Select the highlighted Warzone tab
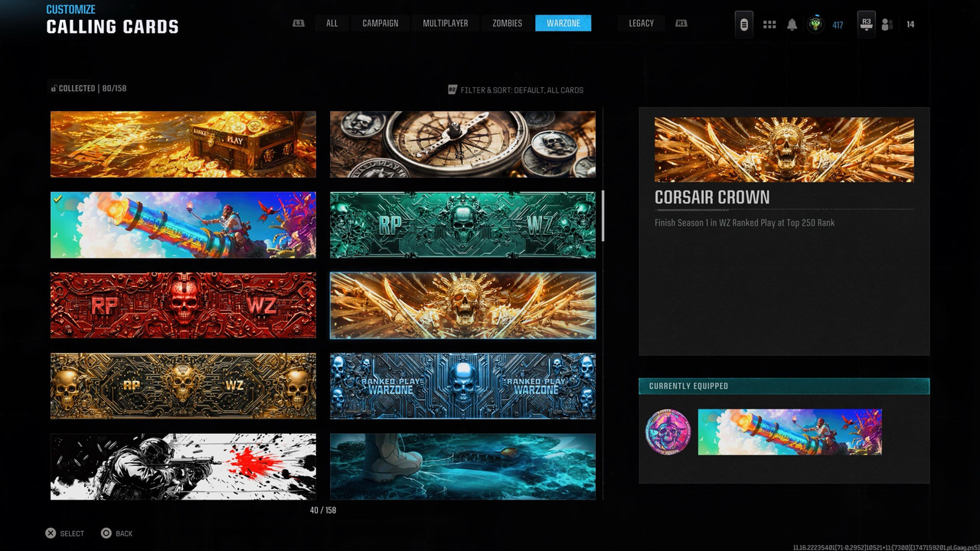 [x=563, y=23]
